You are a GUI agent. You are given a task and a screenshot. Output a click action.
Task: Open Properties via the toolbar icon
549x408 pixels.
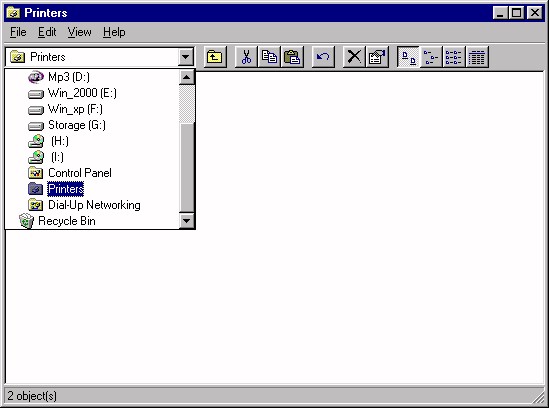tap(377, 57)
